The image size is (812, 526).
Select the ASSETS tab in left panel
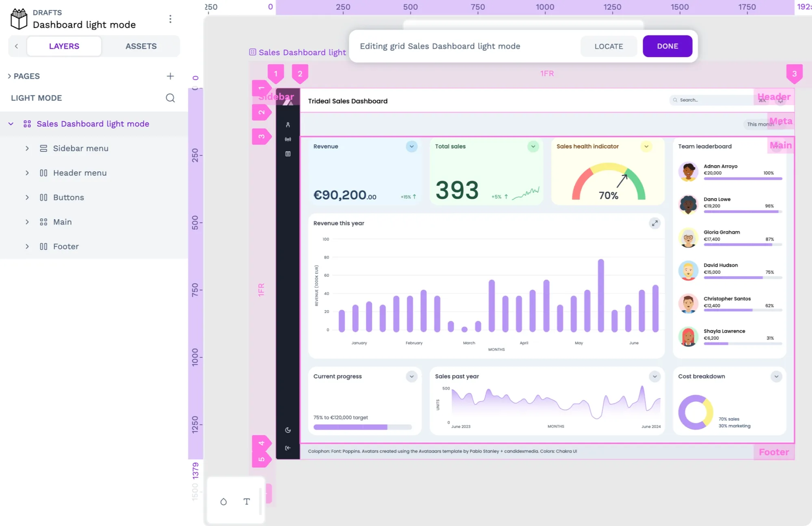click(x=140, y=45)
